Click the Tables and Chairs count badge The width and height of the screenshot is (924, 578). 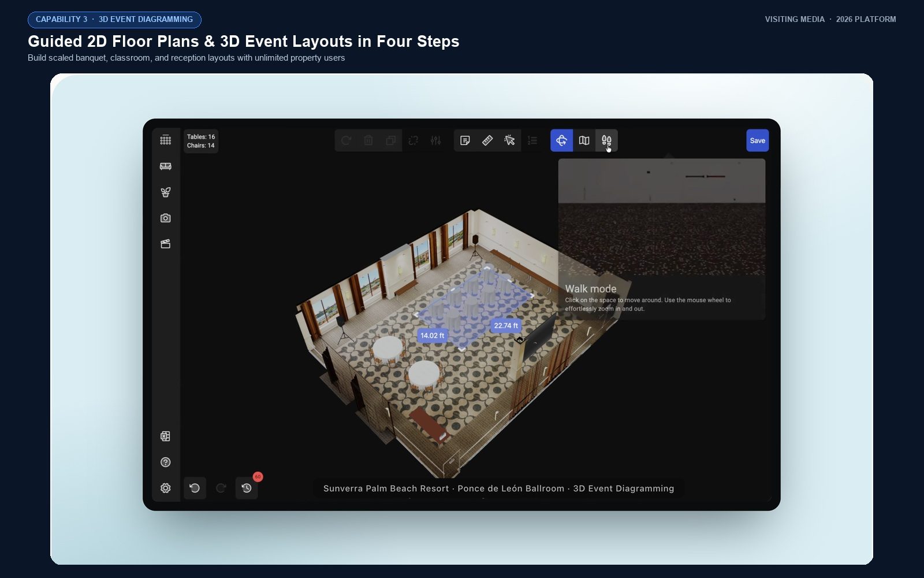pos(200,141)
